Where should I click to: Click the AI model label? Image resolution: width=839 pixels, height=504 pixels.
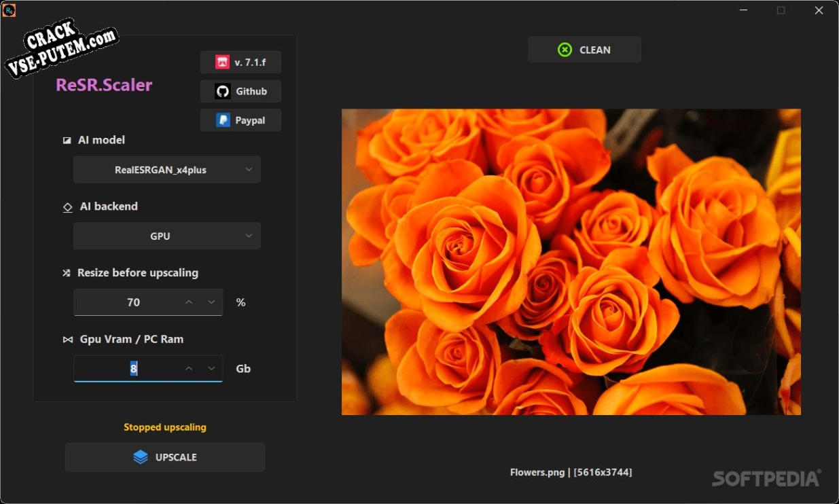point(101,140)
